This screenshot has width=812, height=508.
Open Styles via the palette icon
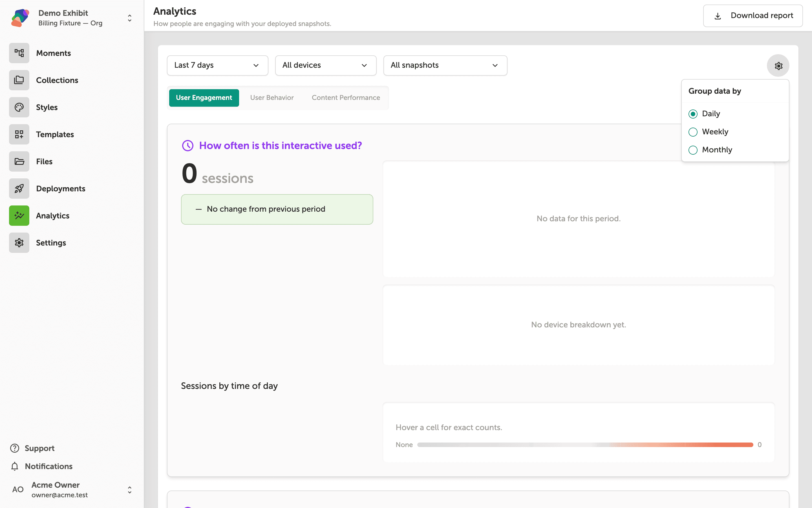click(x=19, y=107)
